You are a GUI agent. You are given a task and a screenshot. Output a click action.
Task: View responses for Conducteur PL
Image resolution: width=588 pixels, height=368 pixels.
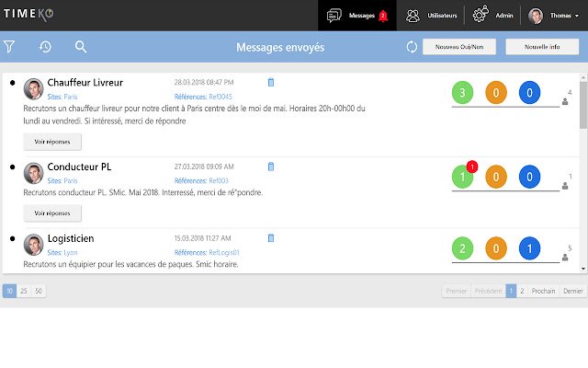coord(52,213)
